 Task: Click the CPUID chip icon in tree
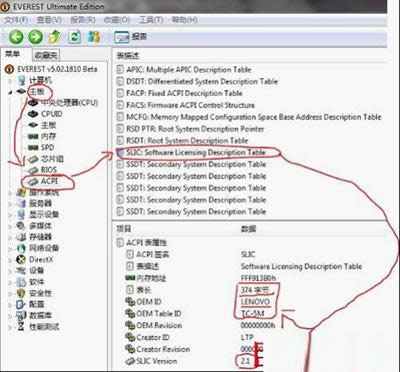[x=33, y=114]
